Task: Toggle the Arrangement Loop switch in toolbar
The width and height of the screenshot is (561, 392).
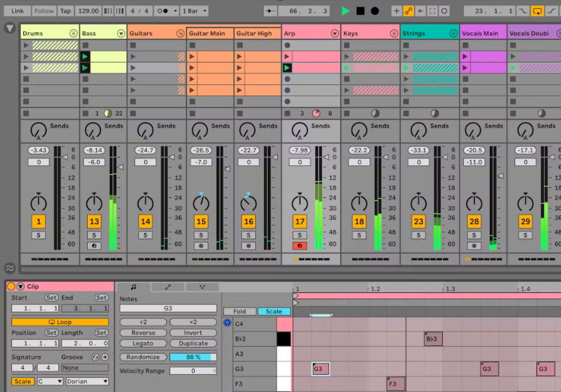Action: click(x=537, y=11)
